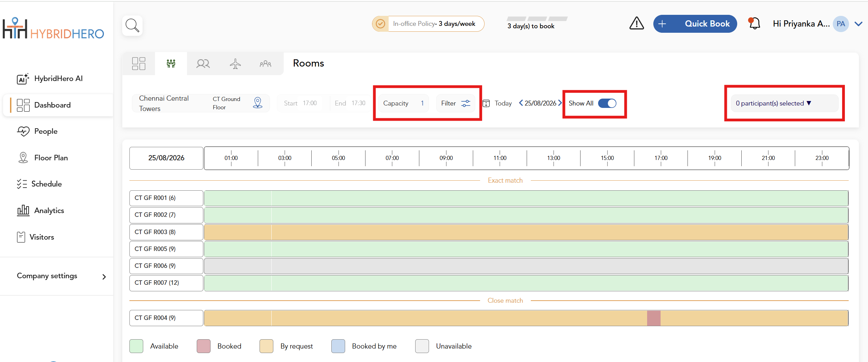Screen dimensions: 868x362
Task: Click the plus icon in Quick Book
Action: (x=662, y=24)
